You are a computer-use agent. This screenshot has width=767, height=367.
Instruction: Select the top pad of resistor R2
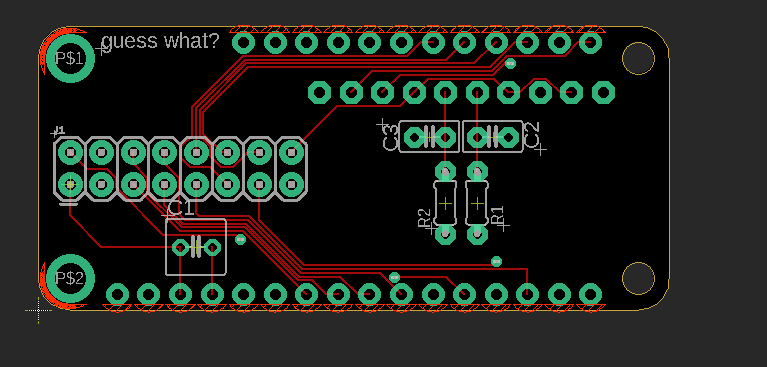445,172
